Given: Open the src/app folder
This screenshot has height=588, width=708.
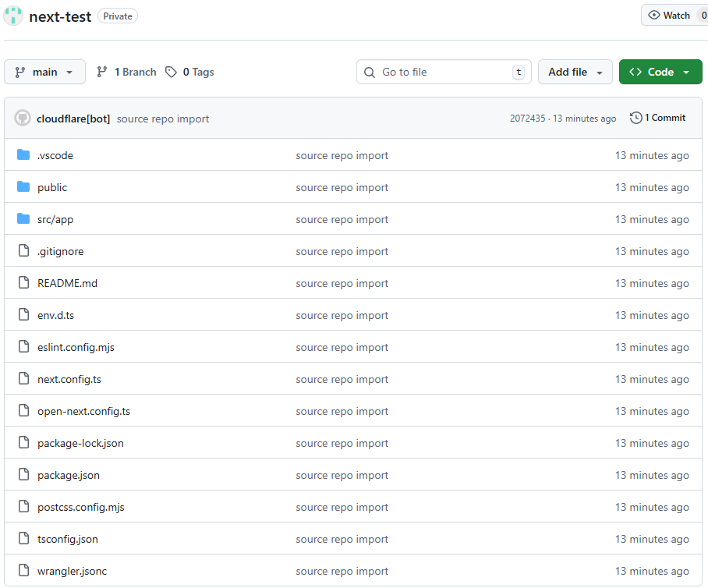Looking at the screenshot, I should 55,219.
